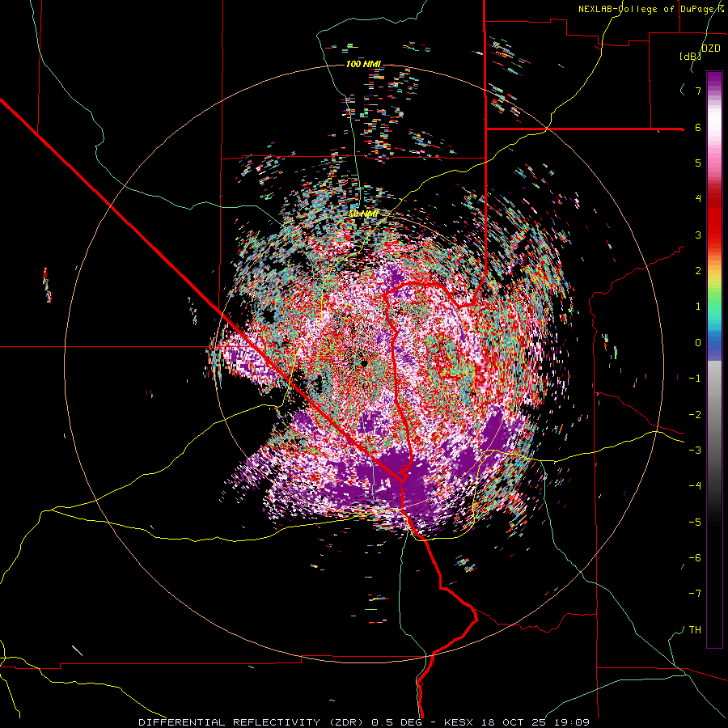The width and height of the screenshot is (728, 728).
Task: Select the 3 tick label on the scale
Action: pos(698,235)
